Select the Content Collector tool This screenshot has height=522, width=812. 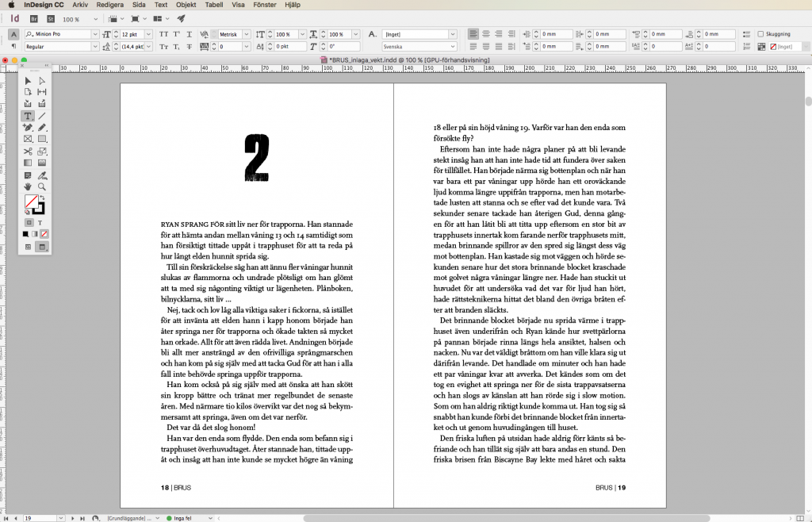28,104
